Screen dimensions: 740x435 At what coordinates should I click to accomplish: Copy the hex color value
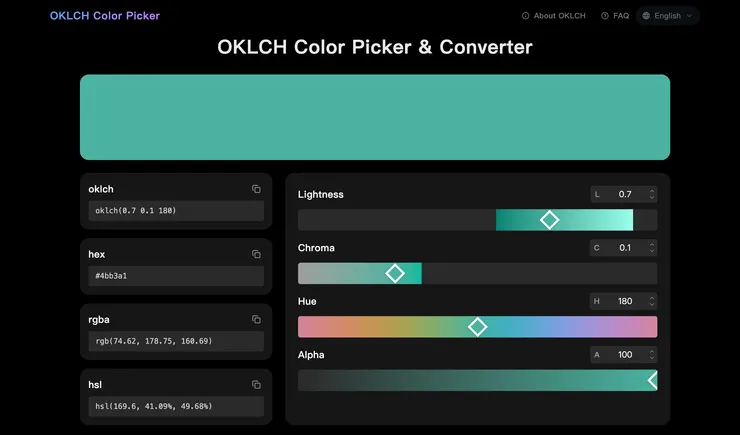pos(256,254)
